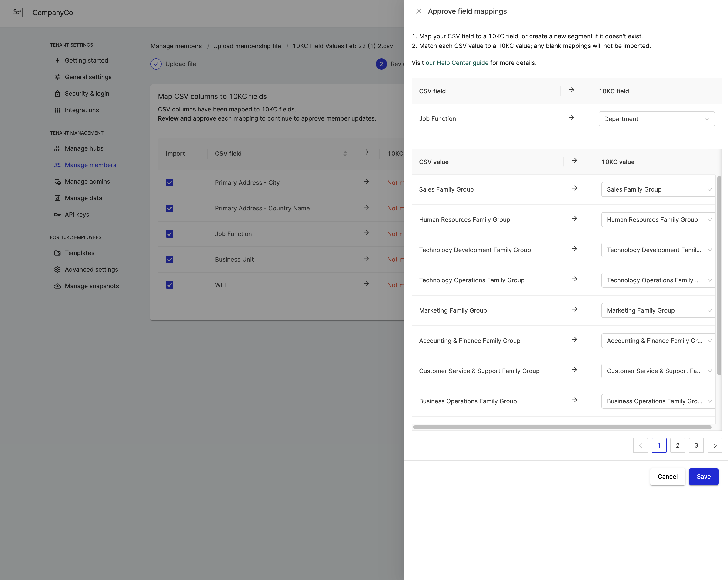
Task: Open Getting started in sidebar
Action: click(x=86, y=61)
